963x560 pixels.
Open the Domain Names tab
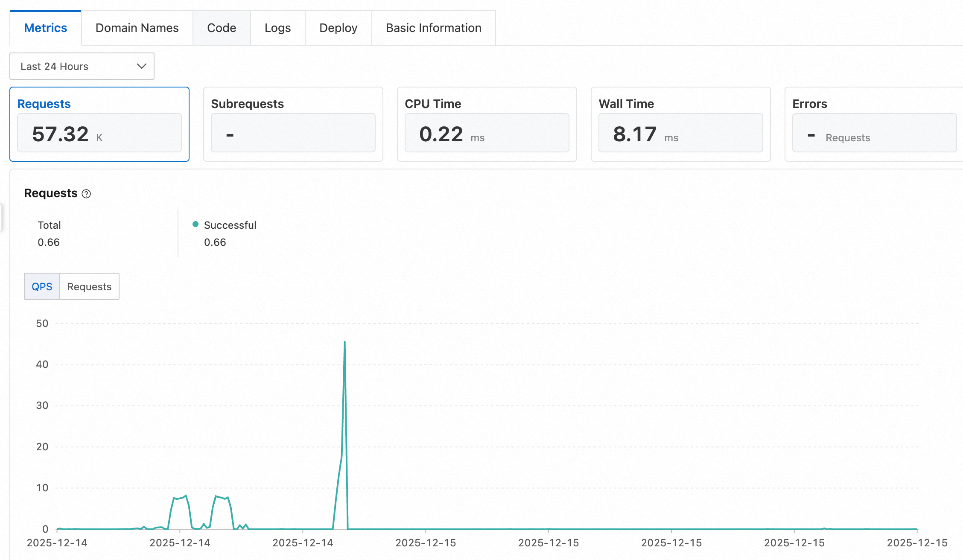click(x=137, y=28)
